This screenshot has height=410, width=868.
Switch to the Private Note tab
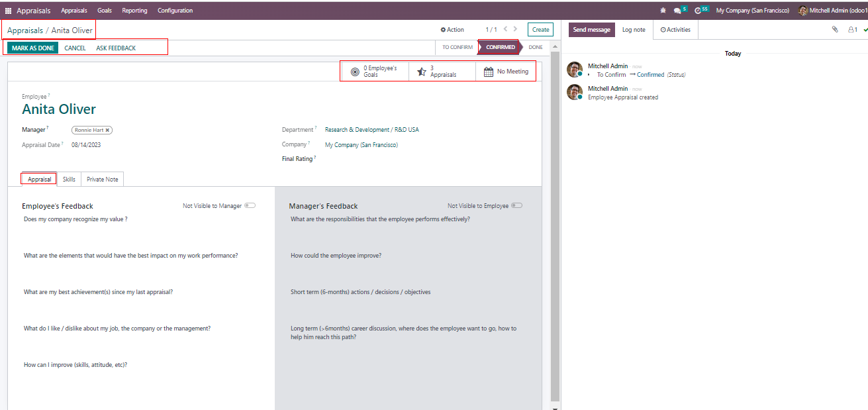point(102,179)
